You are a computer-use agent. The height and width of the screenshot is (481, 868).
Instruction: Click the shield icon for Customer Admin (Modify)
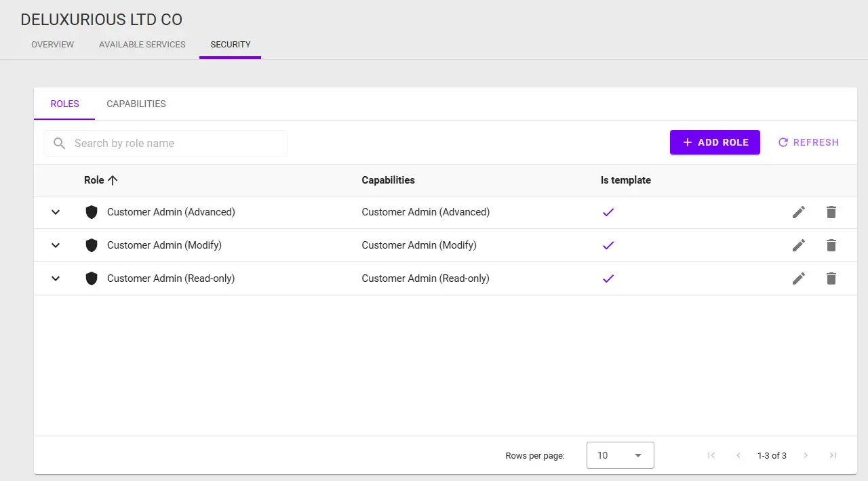tap(92, 245)
